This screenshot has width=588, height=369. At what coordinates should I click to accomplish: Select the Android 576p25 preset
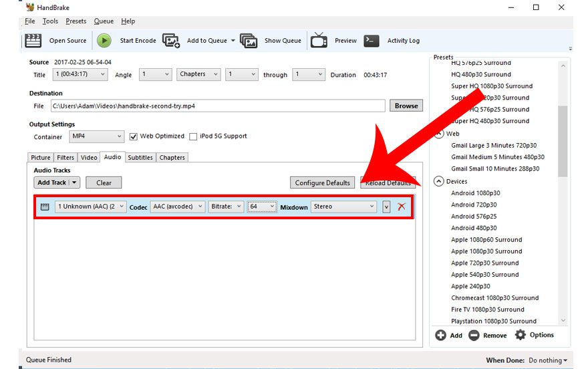pos(474,217)
